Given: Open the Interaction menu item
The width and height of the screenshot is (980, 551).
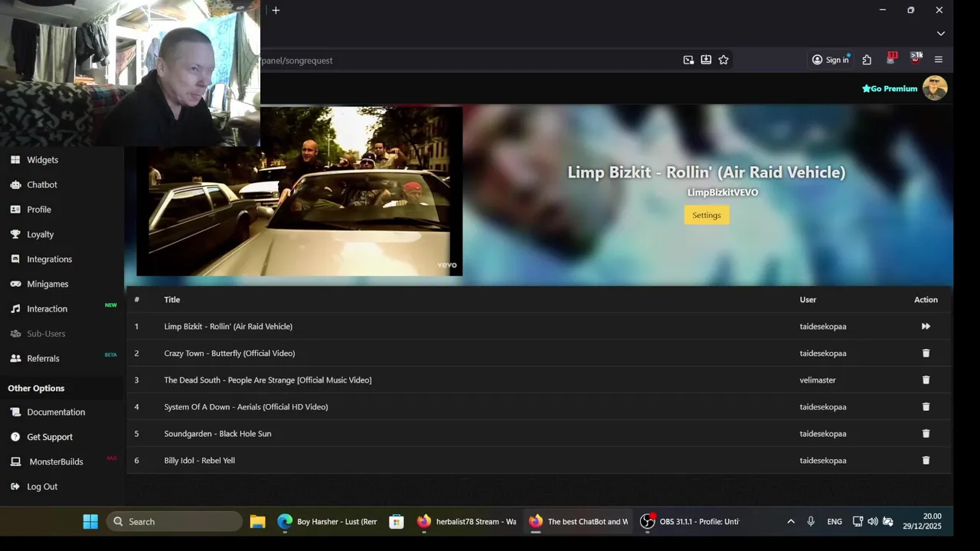Looking at the screenshot, I should click(x=47, y=309).
